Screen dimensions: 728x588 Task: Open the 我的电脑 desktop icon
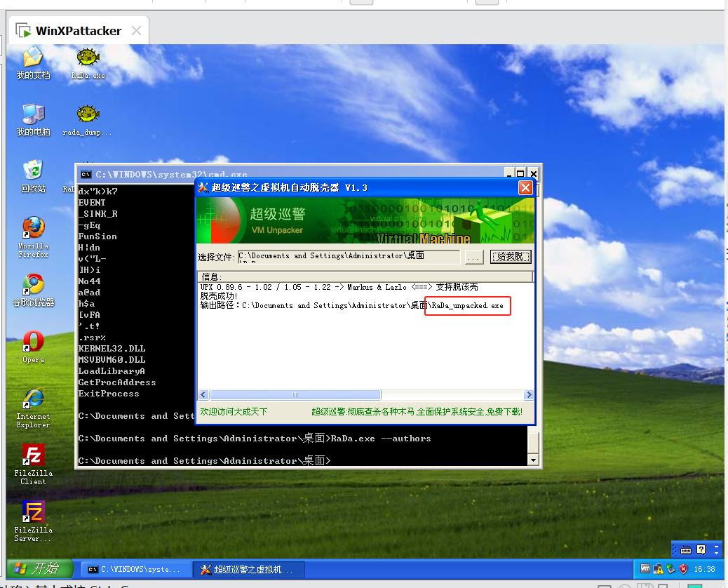[33, 119]
